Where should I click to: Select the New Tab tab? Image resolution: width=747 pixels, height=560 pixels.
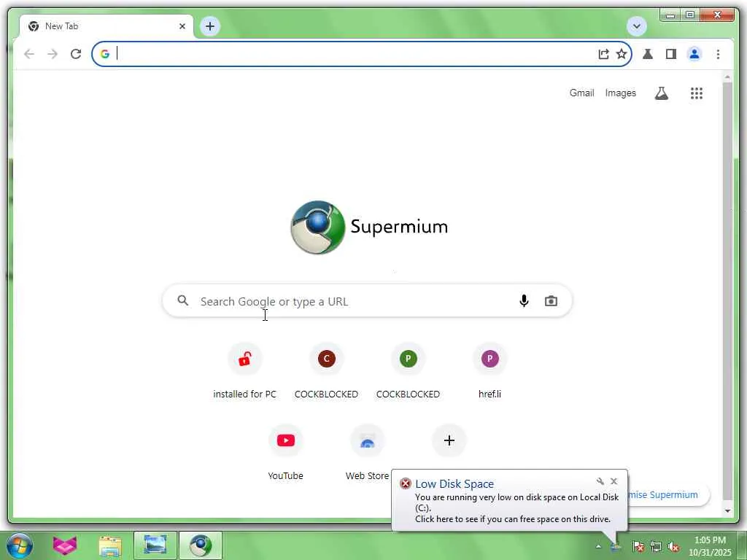click(x=106, y=26)
